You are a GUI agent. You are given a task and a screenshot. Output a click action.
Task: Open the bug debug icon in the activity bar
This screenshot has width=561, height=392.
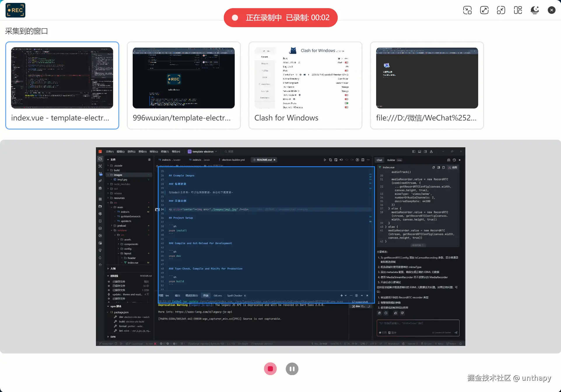100,188
